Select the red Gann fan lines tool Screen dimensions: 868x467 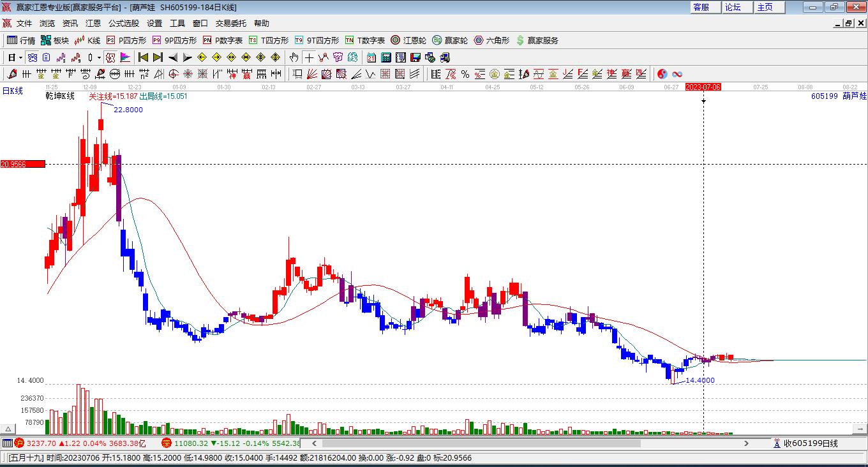tap(312, 74)
